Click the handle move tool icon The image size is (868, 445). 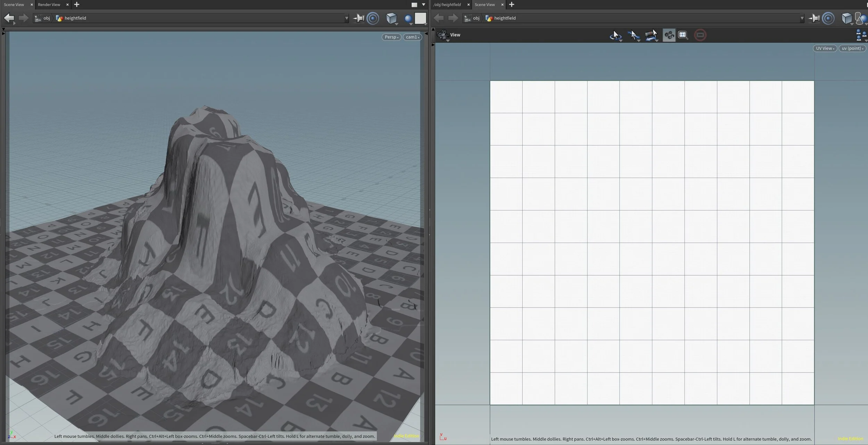tap(651, 35)
